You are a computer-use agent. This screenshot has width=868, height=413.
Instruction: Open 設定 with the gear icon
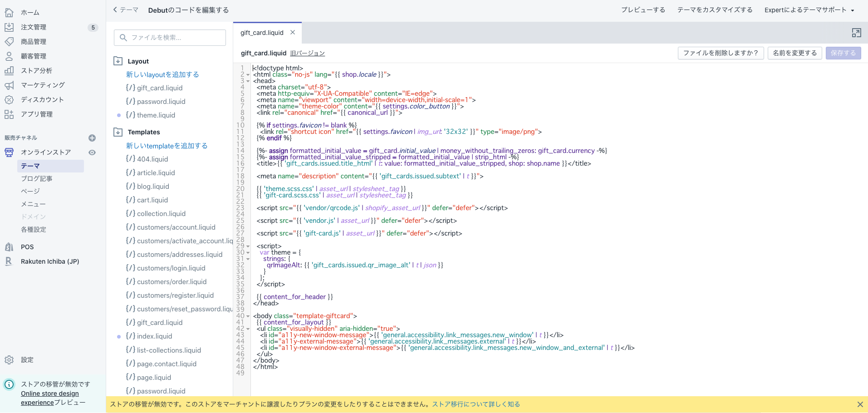pos(9,359)
